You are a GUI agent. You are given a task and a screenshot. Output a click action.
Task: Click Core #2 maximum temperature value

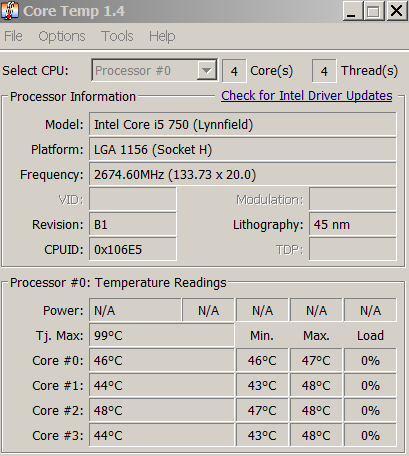coord(316,410)
